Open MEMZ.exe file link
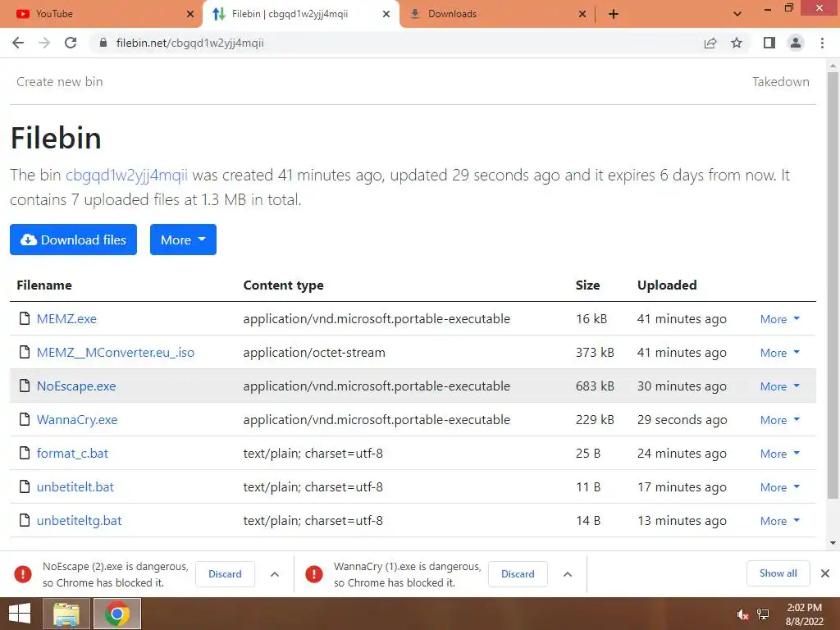The height and width of the screenshot is (630, 840). point(66,319)
